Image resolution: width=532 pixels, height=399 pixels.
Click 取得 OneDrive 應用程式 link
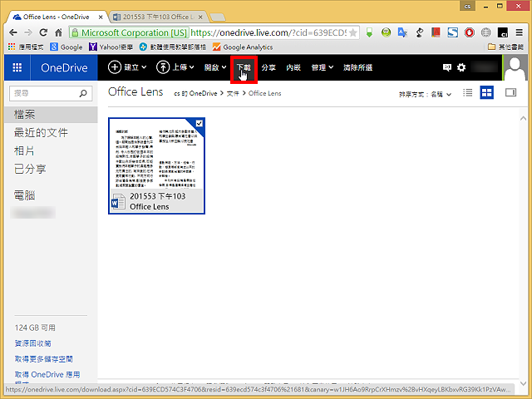(47, 375)
